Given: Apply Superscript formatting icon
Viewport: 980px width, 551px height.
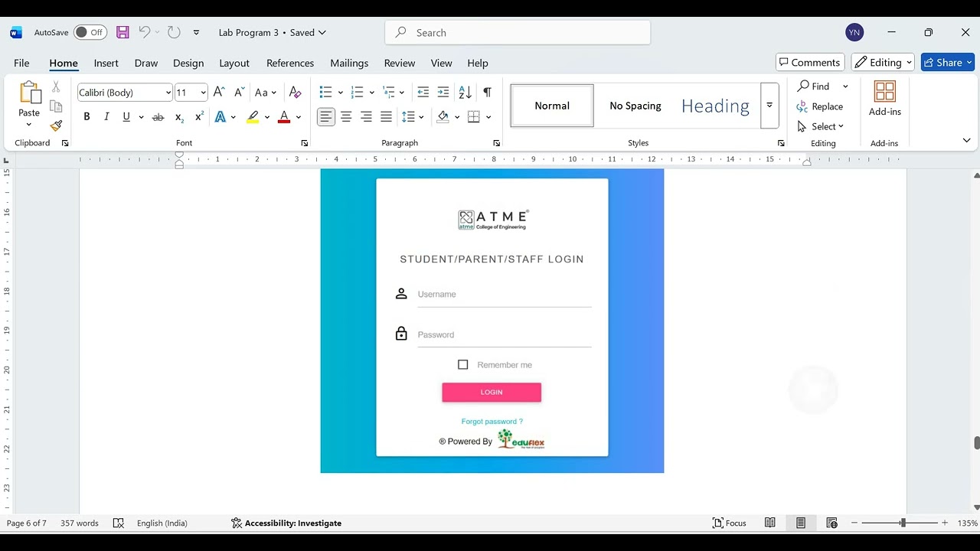Looking at the screenshot, I should (199, 117).
